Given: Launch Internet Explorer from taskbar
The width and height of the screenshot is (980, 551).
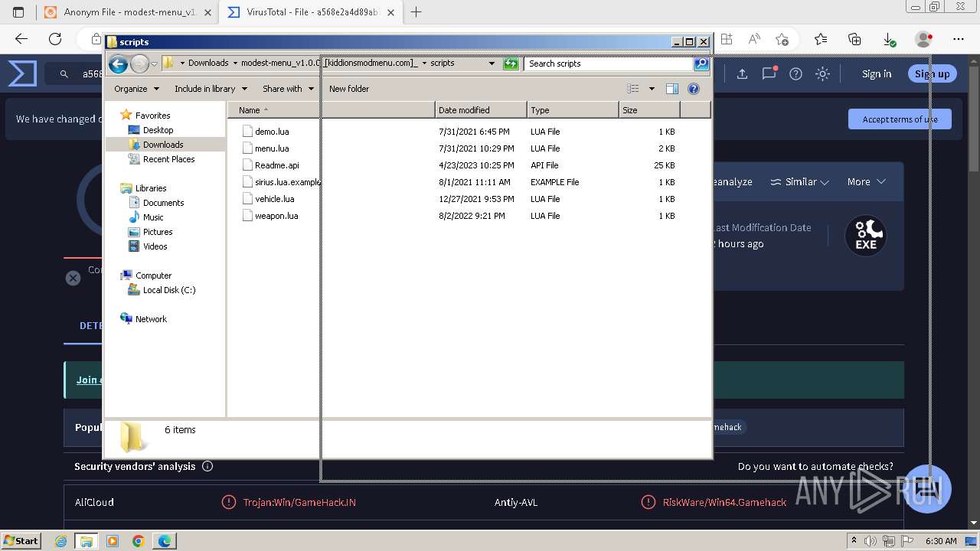Looking at the screenshot, I should 61,541.
